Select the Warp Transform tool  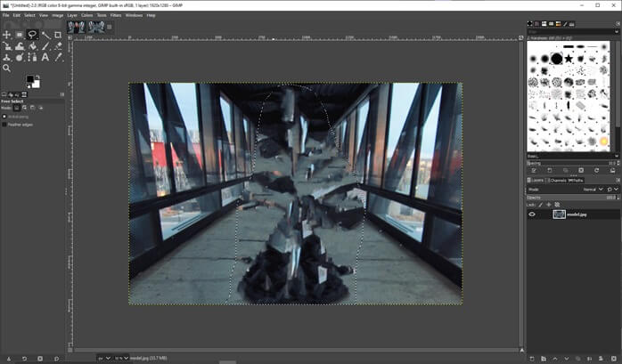[20, 46]
